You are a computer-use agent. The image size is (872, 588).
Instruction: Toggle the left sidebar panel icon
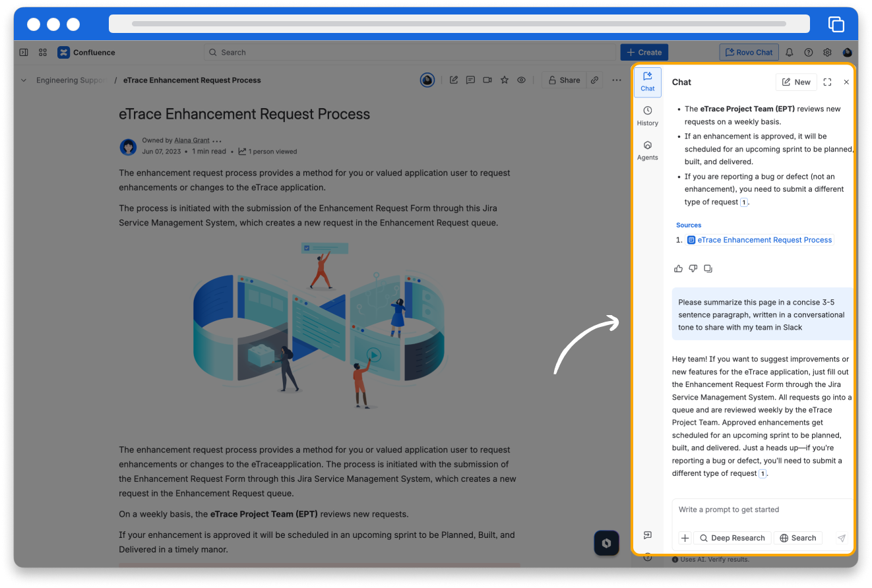[x=24, y=52]
